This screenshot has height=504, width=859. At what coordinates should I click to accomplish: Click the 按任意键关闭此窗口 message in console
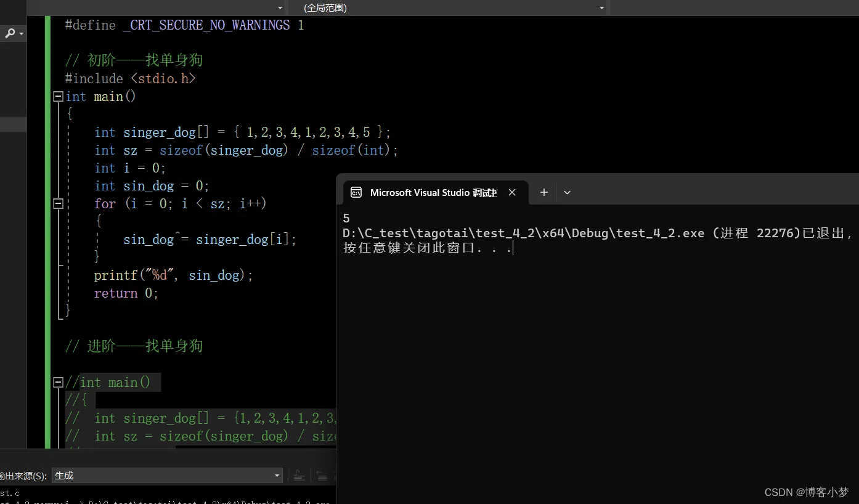point(428,248)
